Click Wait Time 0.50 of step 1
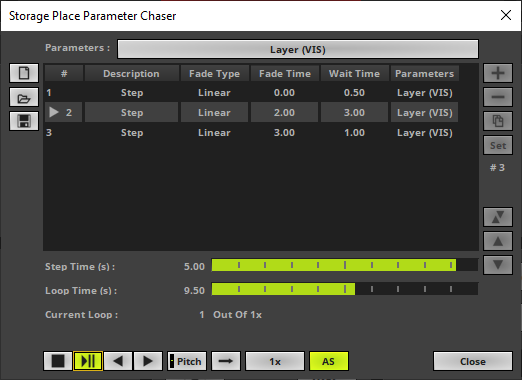Screen dimensions: 522x380 click(354, 93)
